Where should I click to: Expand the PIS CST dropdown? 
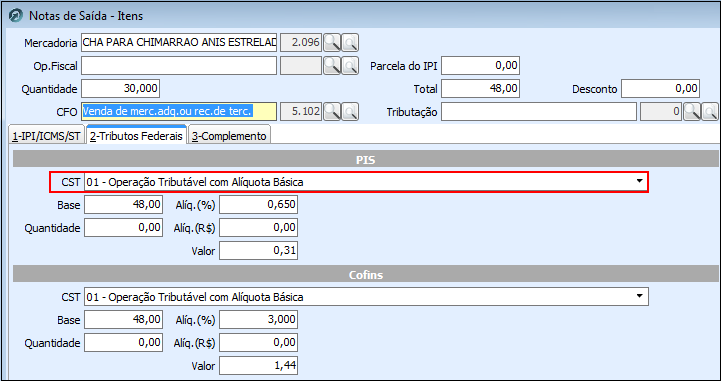[639, 182]
